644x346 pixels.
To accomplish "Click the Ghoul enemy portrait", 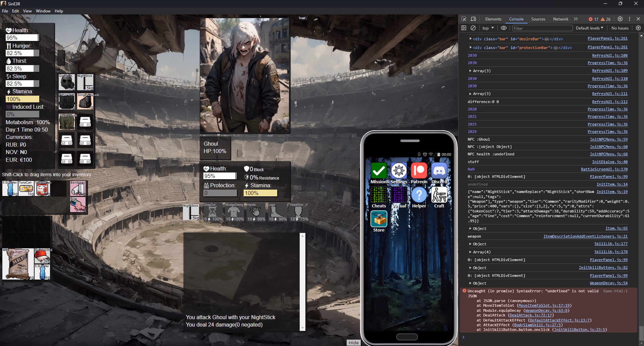I will (245, 76).
